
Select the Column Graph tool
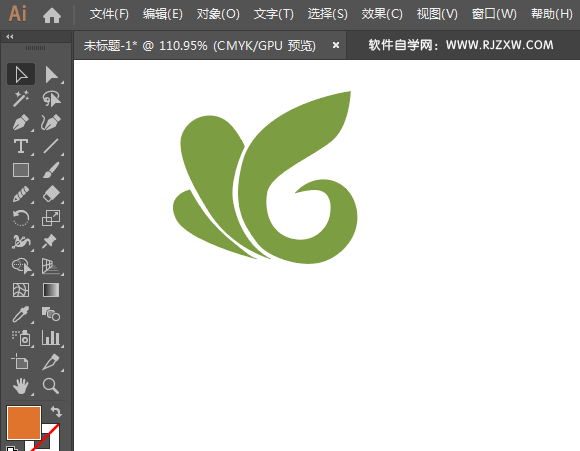(51, 338)
